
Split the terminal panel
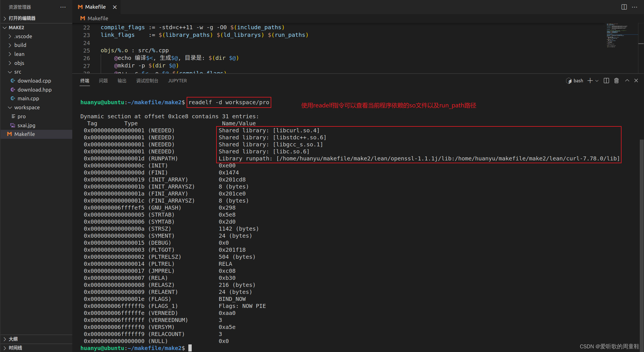pyautogui.click(x=606, y=81)
